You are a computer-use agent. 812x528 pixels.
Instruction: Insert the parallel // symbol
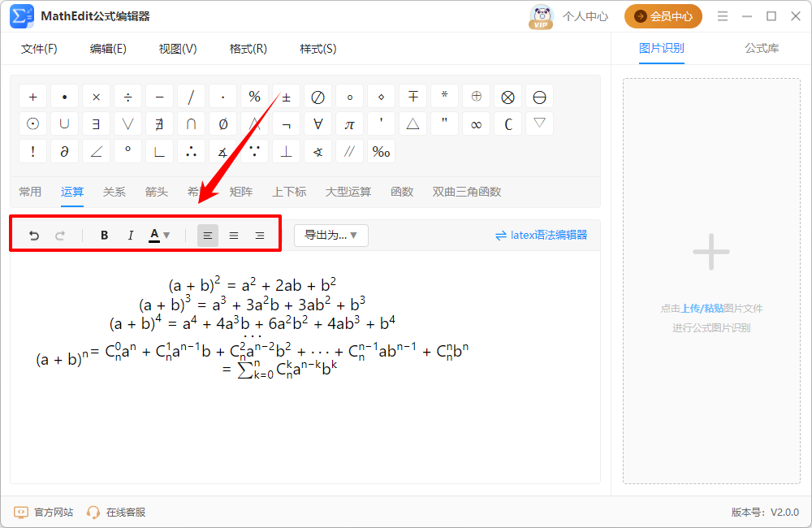click(349, 152)
